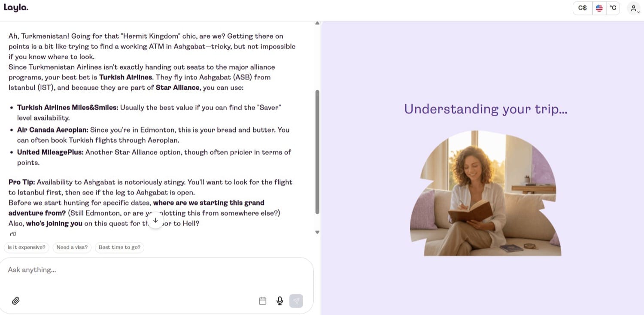Click the chat scrollbar thumb
The height and width of the screenshot is (315, 644).
pos(317,151)
